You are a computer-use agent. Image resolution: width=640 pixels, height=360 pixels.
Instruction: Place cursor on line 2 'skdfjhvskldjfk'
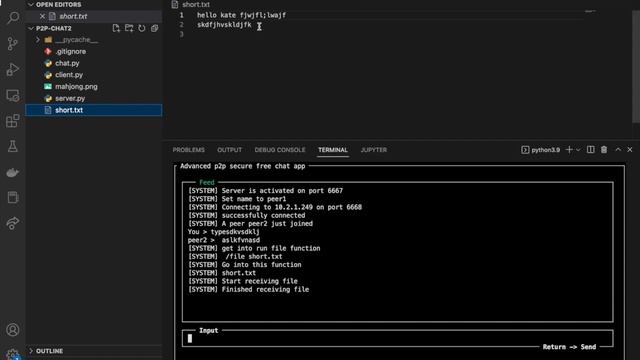224,25
